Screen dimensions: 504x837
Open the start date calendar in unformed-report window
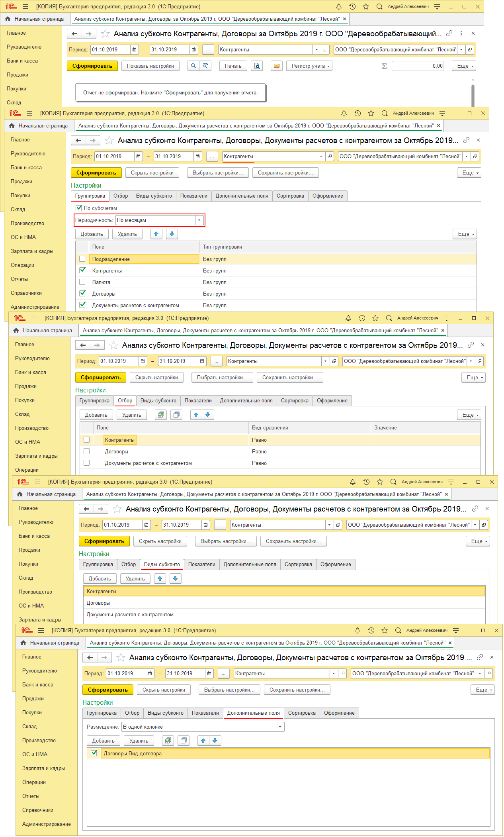pyautogui.click(x=135, y=50)
